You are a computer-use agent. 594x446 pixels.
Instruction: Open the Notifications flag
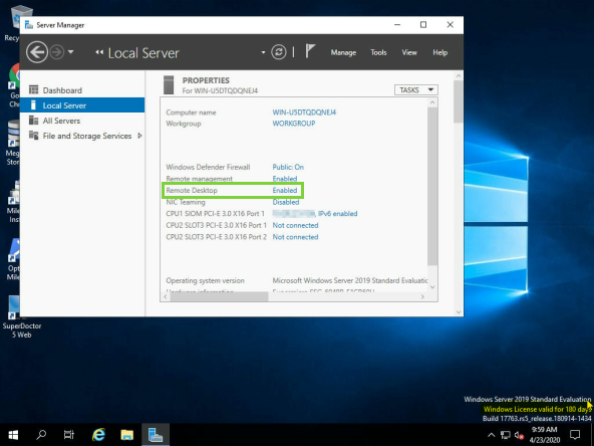pos(310,52)
